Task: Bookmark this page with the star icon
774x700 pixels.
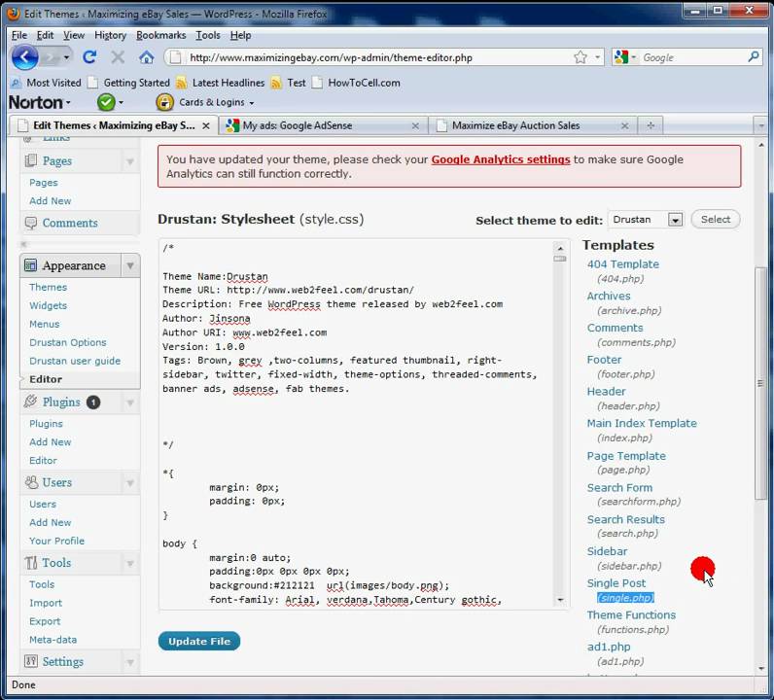Action: click(x=580, y=57)
